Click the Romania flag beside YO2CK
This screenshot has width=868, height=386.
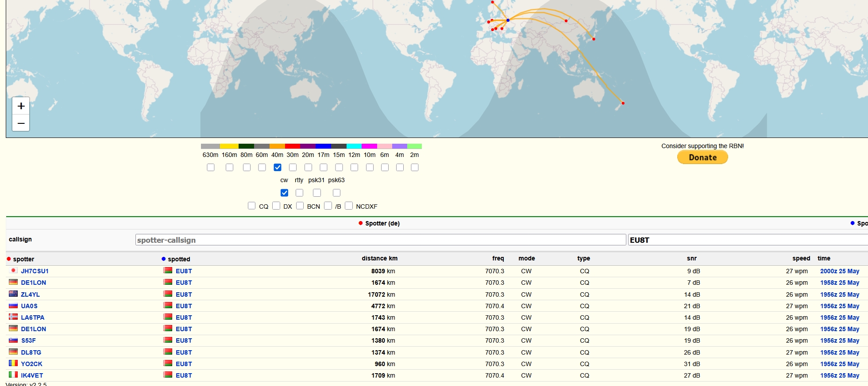[x=13, y=363]
